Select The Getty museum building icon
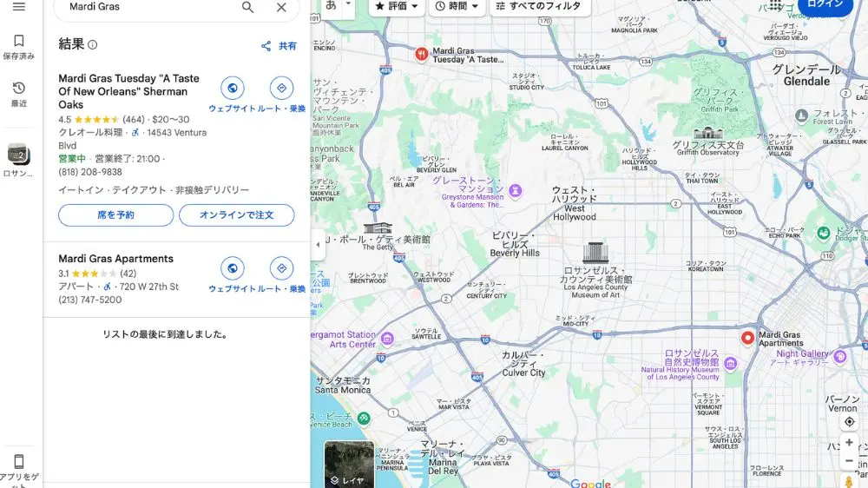Image resolution: width=868 pixels, height=488 pixels. coord(378,228)
